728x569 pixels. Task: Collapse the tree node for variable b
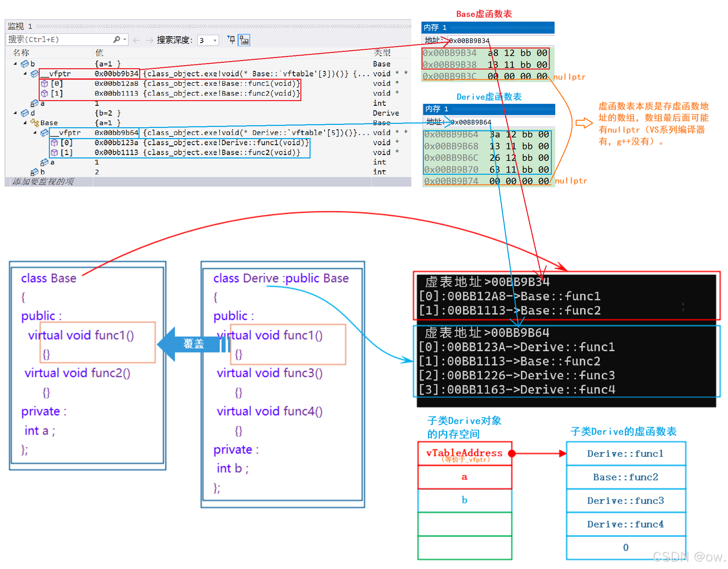click(x=15, y=64)
